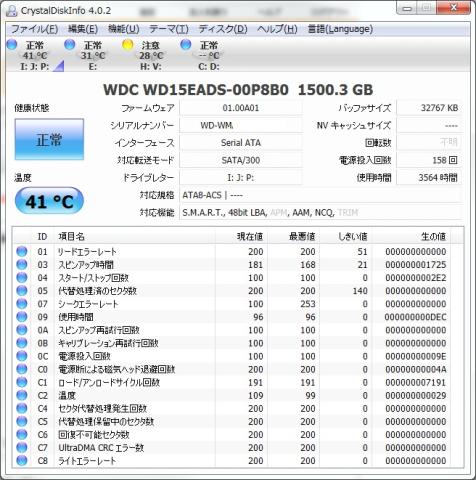Viewport: 476px width, 480px height.
Task: Click the しきい値 column header
Action: point(345,237)
